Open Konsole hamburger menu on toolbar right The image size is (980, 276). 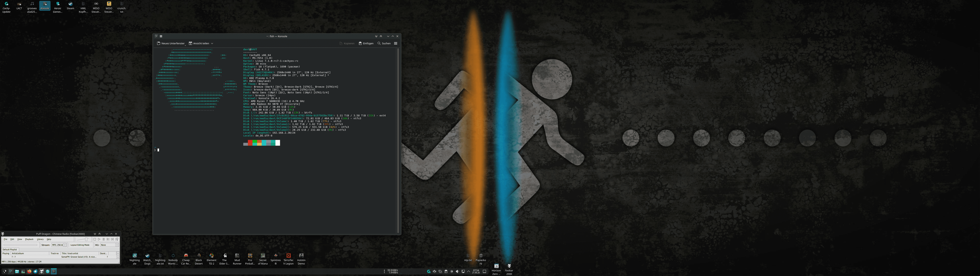click(396, 44)
